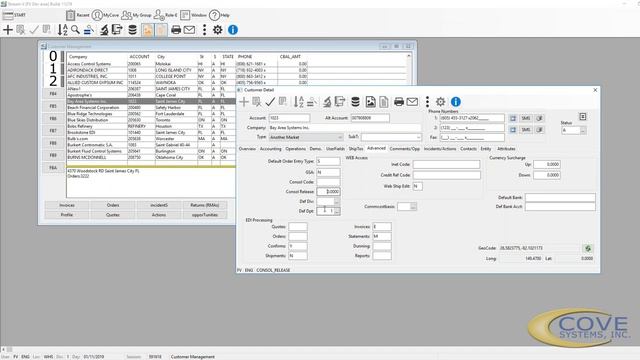This screenshot has width=640, height=360.
Task: Open the Type dropdown showing Another Market
Action: coord(306,137)
